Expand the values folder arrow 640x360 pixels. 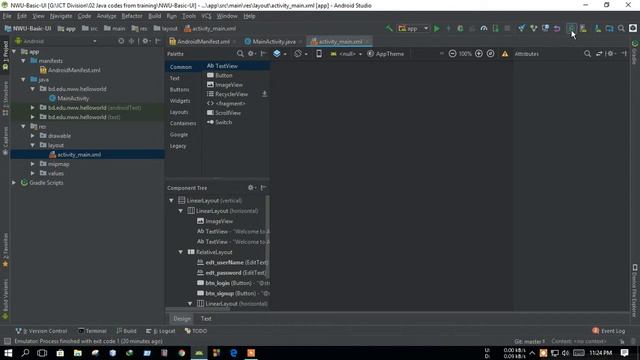(x=33, y=173)
